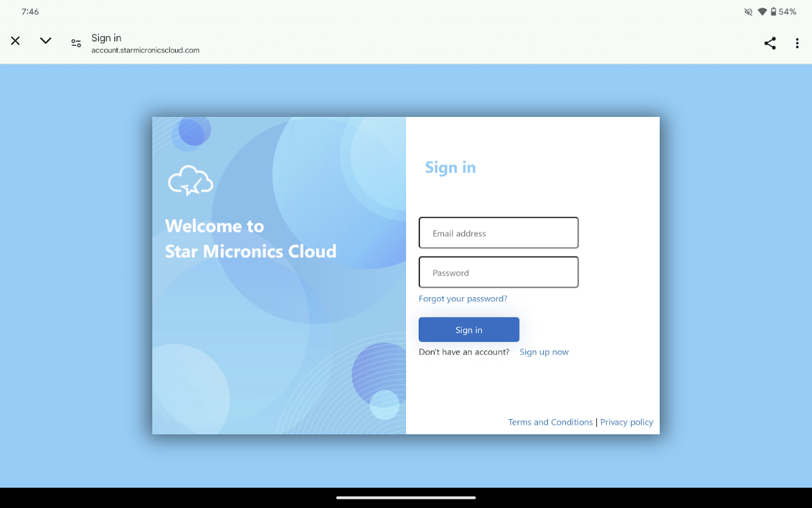Tap the battery icon in status bar

(x=773, y=12)
